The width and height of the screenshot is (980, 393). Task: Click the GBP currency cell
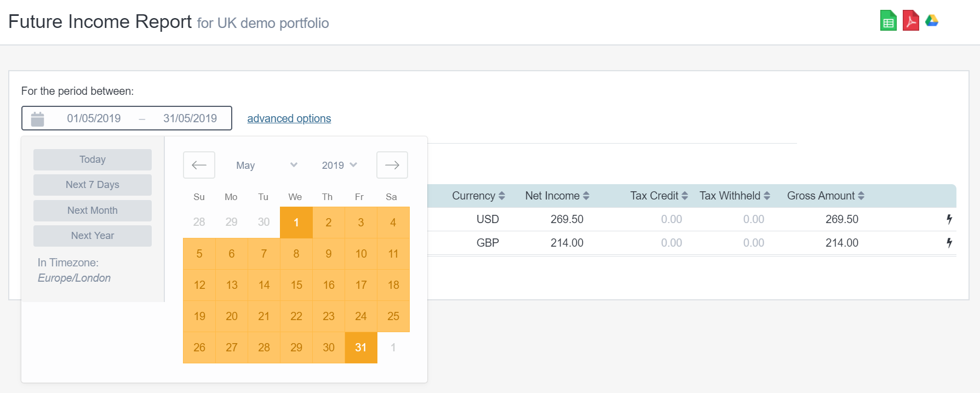click(488, 243)
